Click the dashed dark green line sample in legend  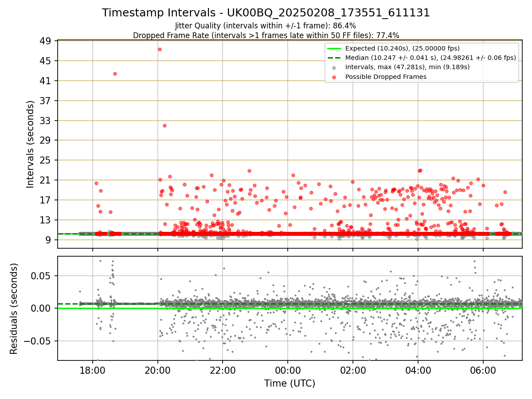[x=334, y=58]
